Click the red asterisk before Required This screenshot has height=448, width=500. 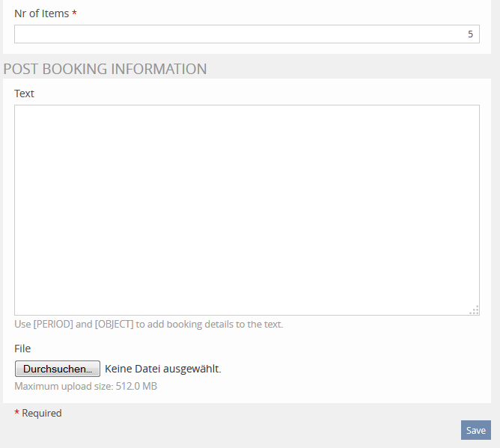17,413
